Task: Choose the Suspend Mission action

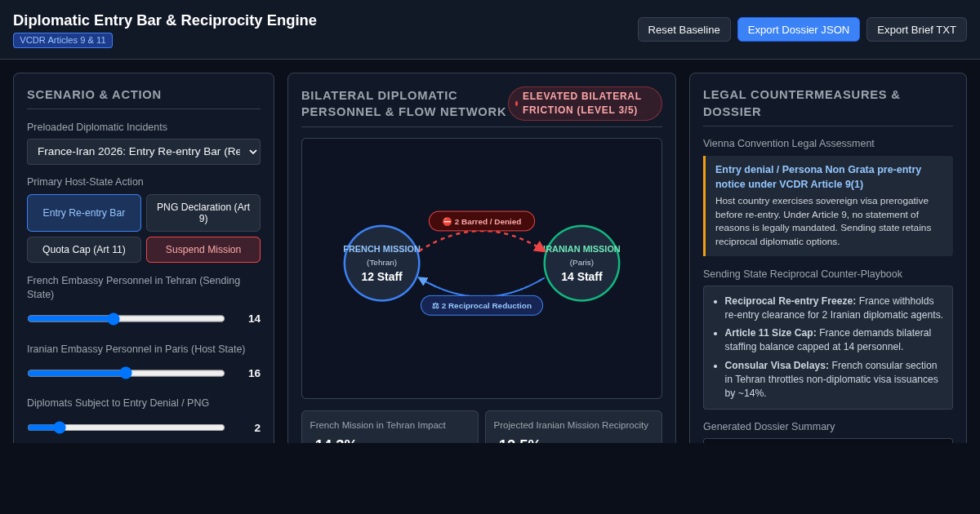Action: (x=203, y=250)
